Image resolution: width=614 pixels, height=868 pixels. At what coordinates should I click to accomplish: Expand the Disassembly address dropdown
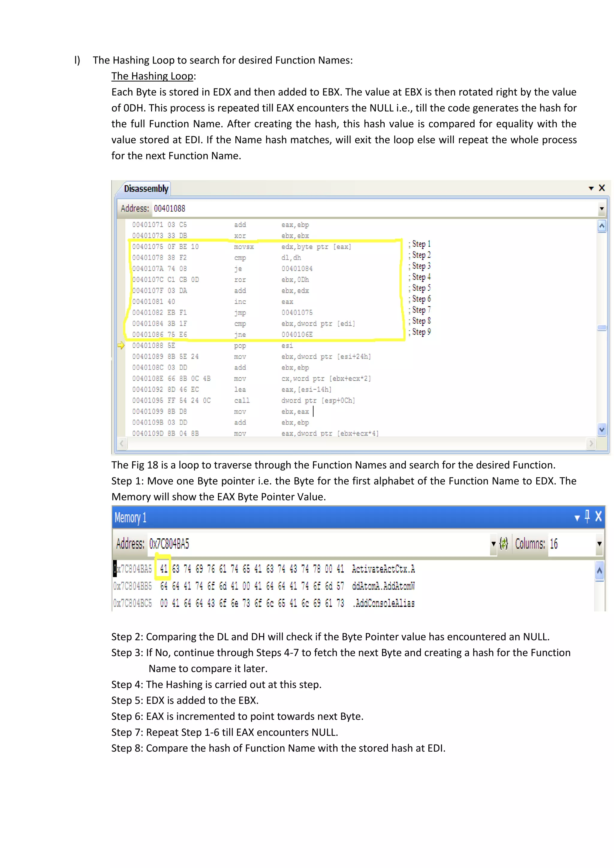601,209
